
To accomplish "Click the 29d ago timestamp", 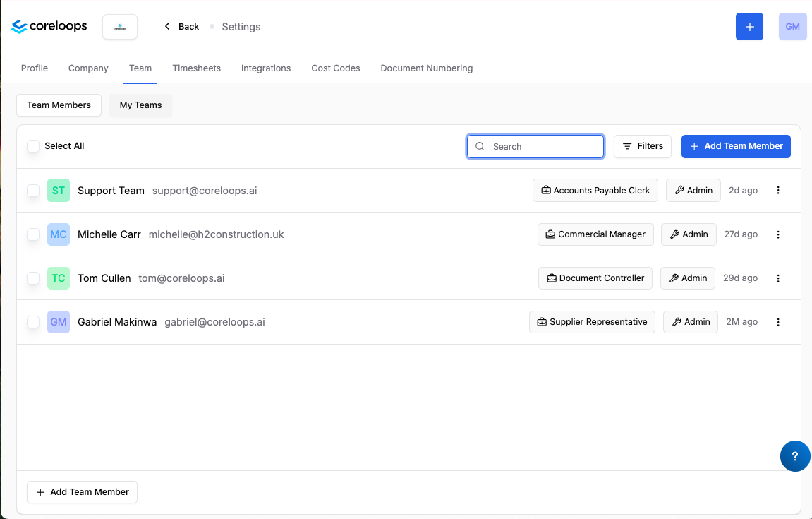I will click(740, 278).
